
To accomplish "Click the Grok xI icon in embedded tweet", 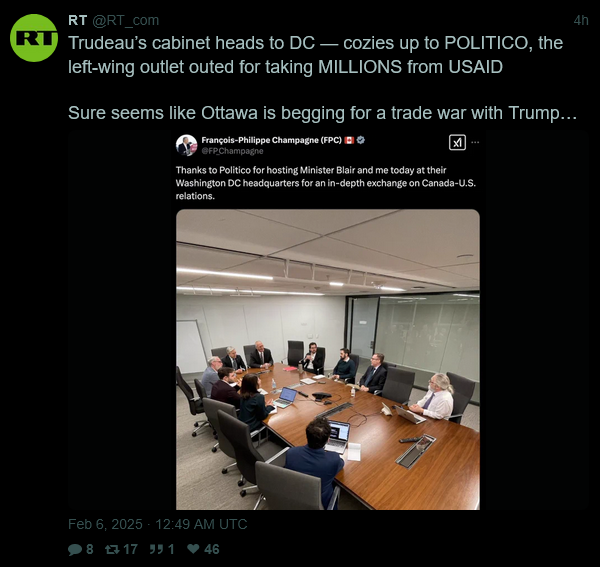I will click(x=457, y=143).
